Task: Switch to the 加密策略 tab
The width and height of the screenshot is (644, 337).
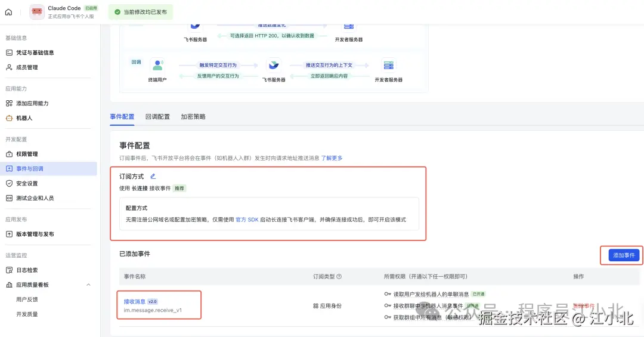Action: [x=193, y=117]
